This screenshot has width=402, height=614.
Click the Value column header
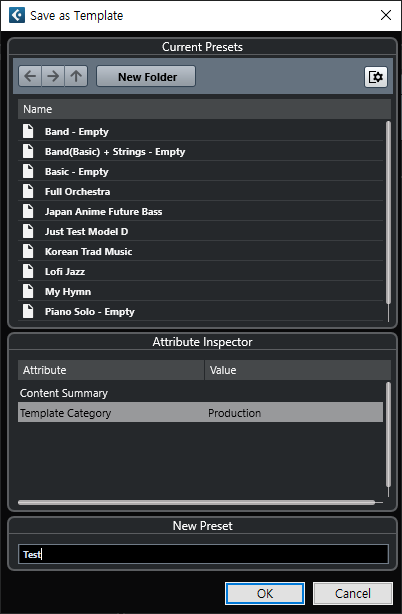pos(297,370)
